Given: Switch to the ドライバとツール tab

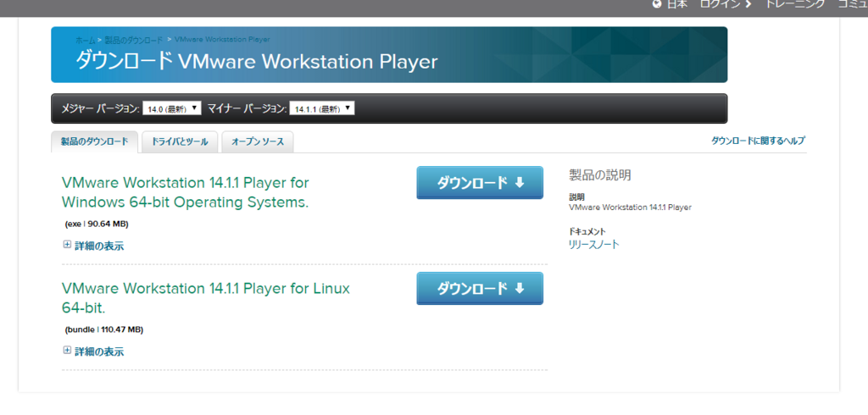Looking at the screenshot, I should (x=180, y=142).
